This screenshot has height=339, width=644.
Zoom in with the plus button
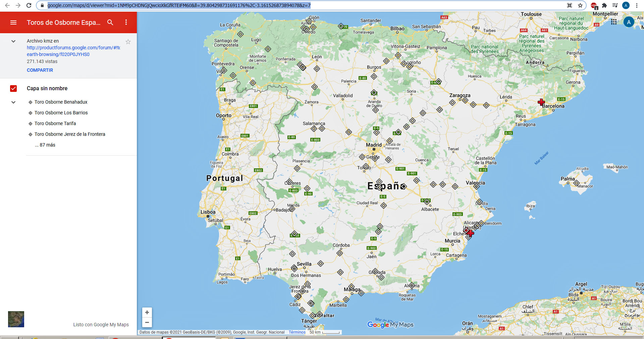147,312
